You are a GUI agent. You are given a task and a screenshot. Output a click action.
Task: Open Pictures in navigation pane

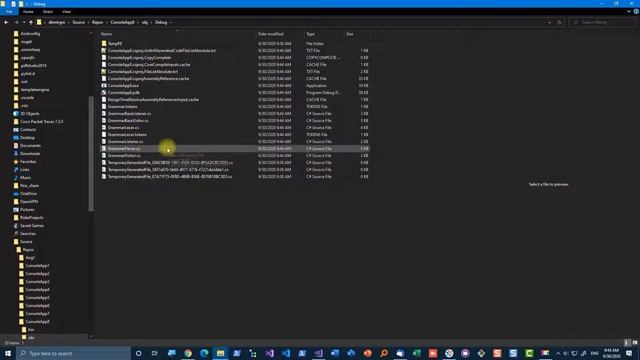27,209
